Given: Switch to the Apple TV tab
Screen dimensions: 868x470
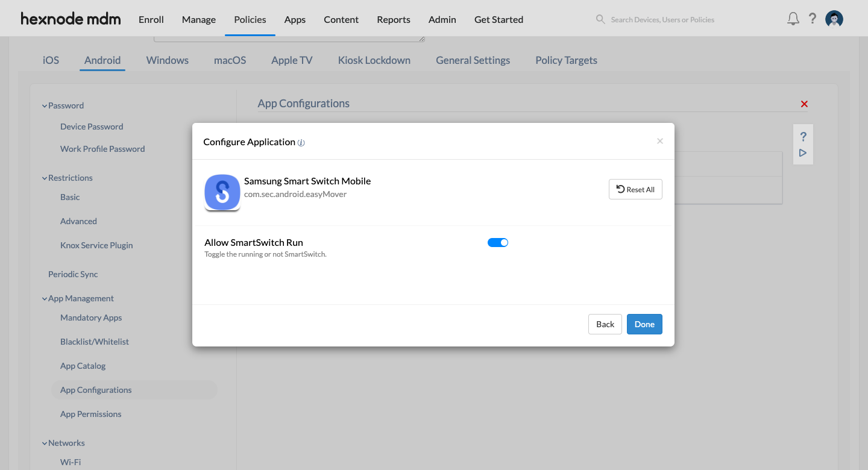Looking at the screenshot, I should click(292, 60).
